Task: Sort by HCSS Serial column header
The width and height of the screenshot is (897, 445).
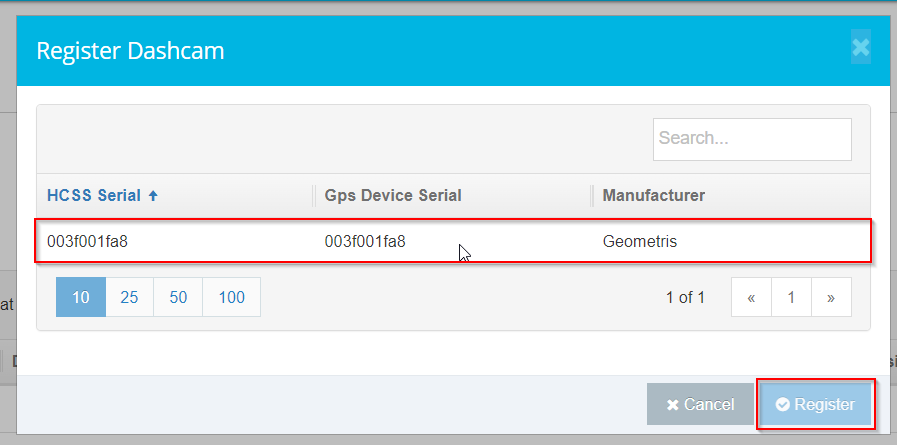Action: 95,195
